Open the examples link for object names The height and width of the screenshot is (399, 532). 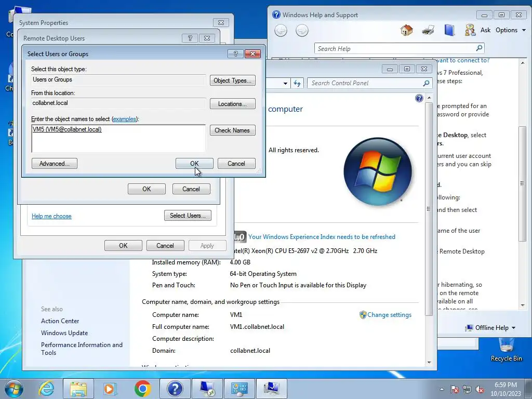[x=125, y=119]
